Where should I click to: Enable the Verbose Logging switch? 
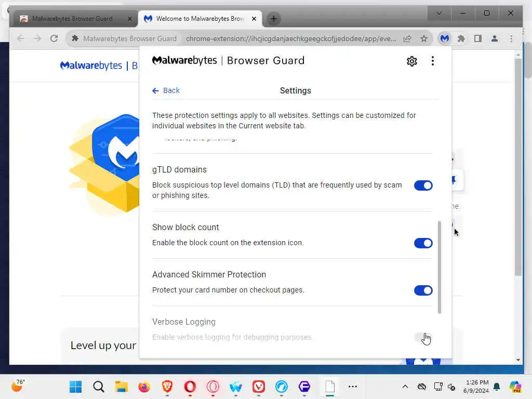tap(423, 338)
